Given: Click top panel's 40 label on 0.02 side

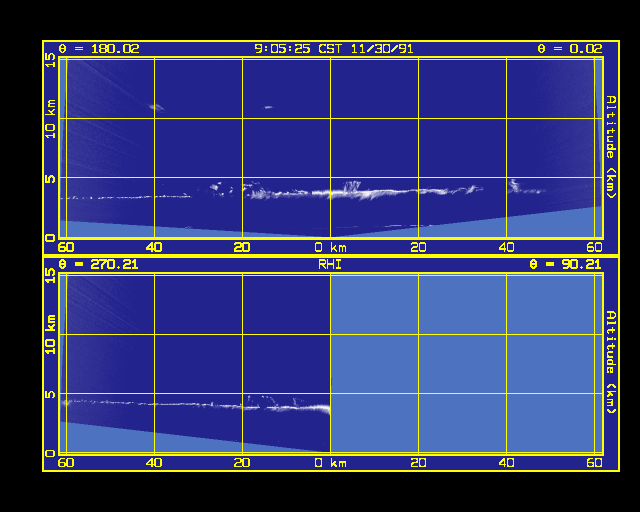Looking at the screenshot, I should pyautogui.click(x=507, y=247).
